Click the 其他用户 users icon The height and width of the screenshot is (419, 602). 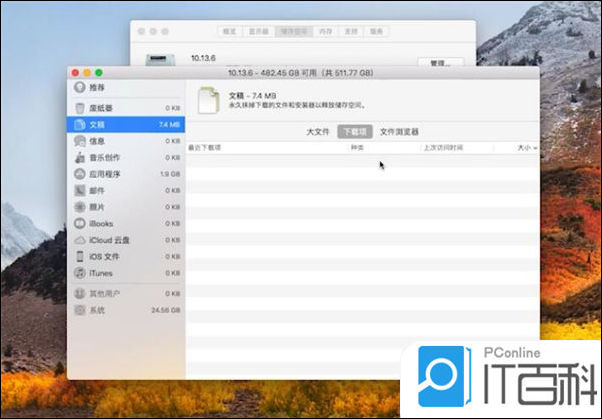pos(80,294)
